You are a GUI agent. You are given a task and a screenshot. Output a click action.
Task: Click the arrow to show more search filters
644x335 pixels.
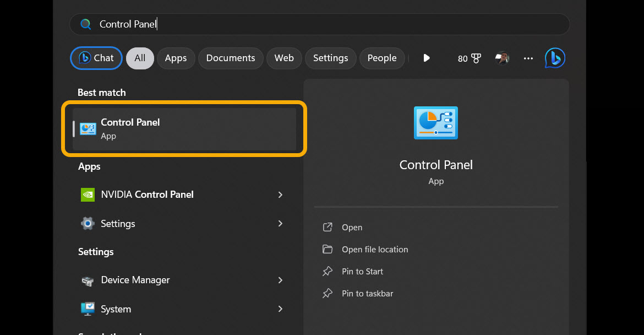[x=427, y=58]
